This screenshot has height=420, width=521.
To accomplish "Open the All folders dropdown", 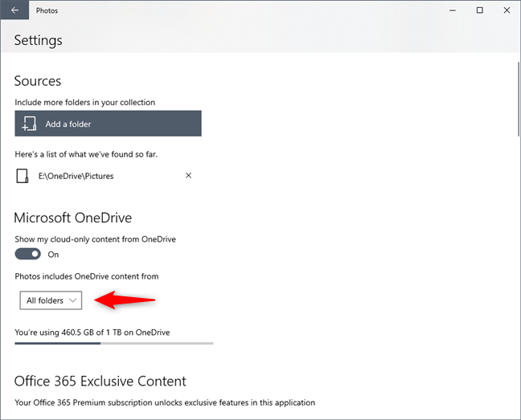I will coord(51,300).
